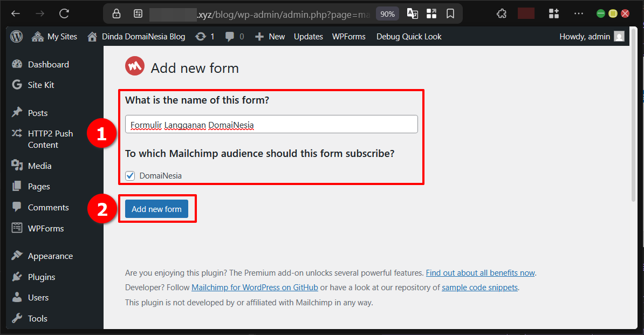Image resolution: width=644 pixels, height=335 pixels.
Task: Click the Updates refresh icon in admin bar
Action: click(x=200, y=36)
